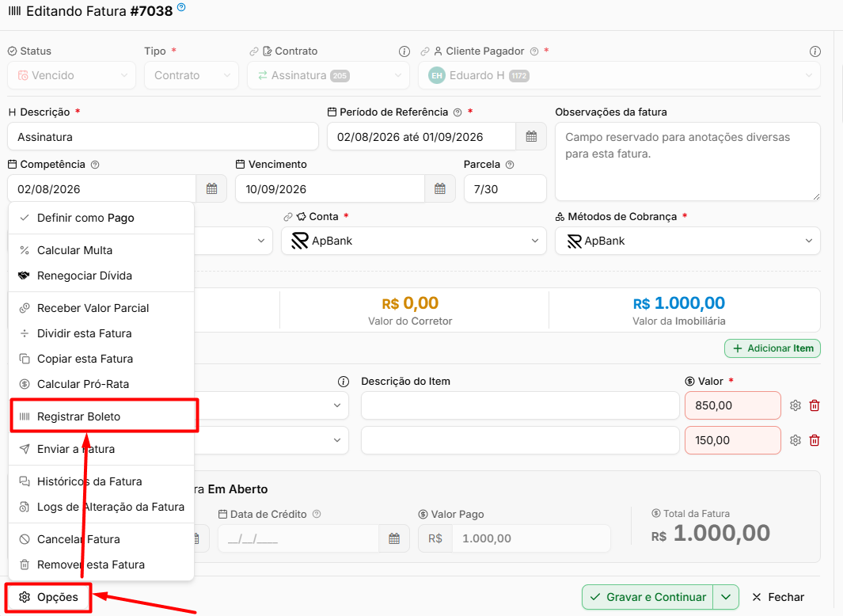Open settings gear for the 850,00 item
Image resolution: width=843 pixels, height=616 pixels.
click(796, 405)
